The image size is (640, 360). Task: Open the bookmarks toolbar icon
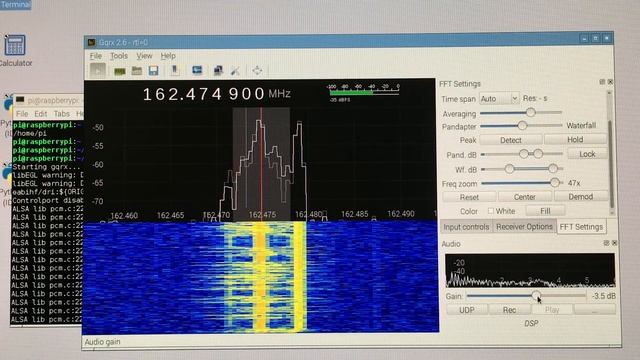coord(175,70)
